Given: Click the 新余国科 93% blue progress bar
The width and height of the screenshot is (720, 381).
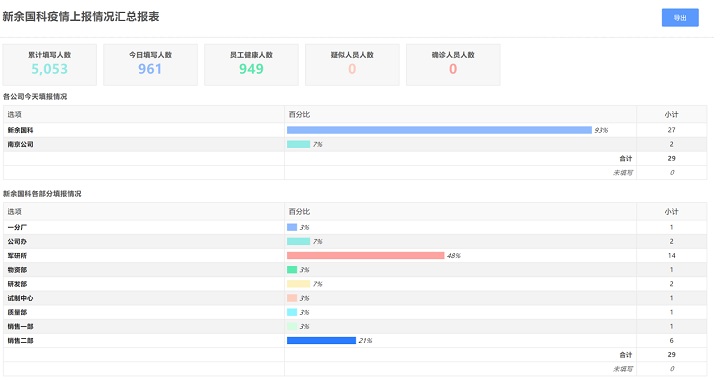Looking at the screenshot, I should (x=439, y=130).
